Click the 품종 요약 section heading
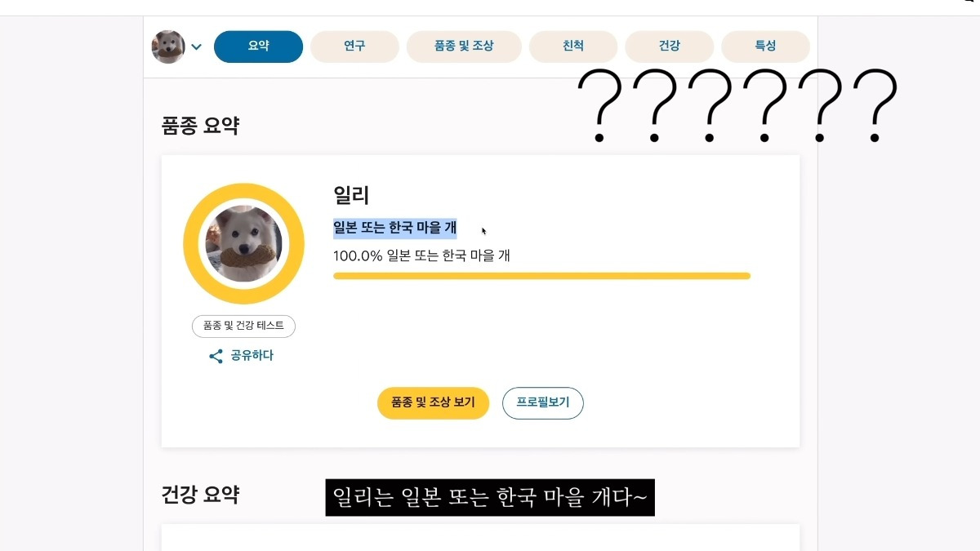980x551 pixels. 200,126
